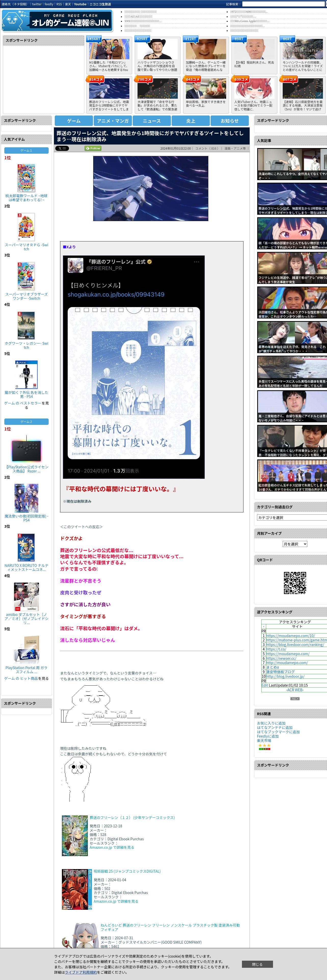Click the 記事検索 search input field
This screenshot has height=980, width=327.
[284, 4]
